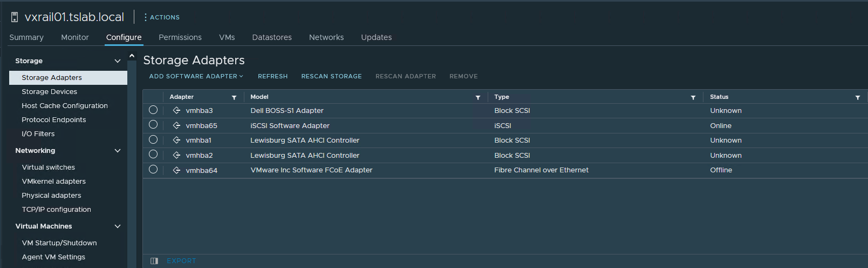Choose the vmhba2 adapter radio button

click(153, 155)
